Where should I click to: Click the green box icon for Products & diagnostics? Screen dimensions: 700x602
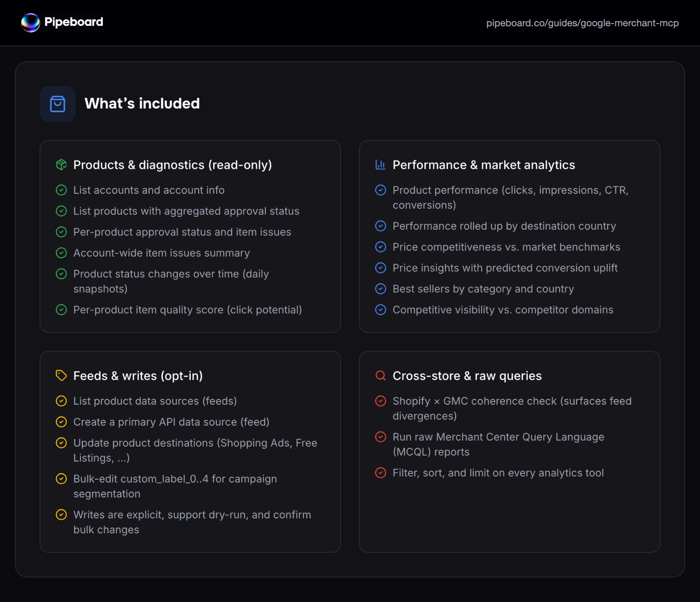click(x=62, y=164)
